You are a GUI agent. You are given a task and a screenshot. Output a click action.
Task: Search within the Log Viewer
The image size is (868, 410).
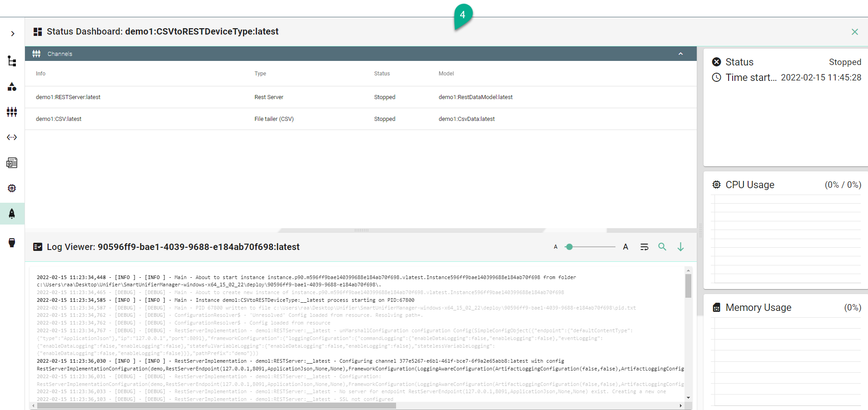662,247
